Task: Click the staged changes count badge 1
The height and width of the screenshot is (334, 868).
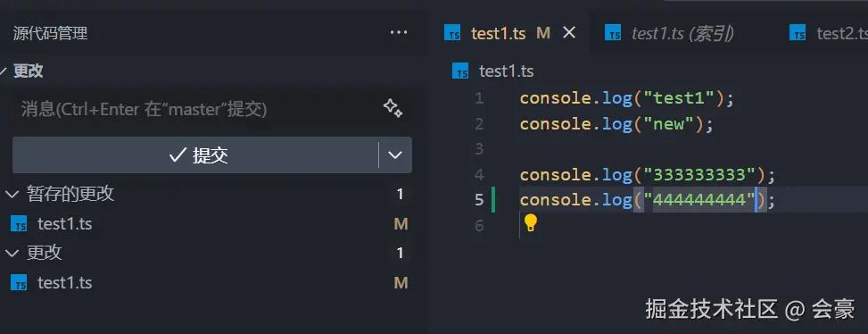Action: (401, 195)
